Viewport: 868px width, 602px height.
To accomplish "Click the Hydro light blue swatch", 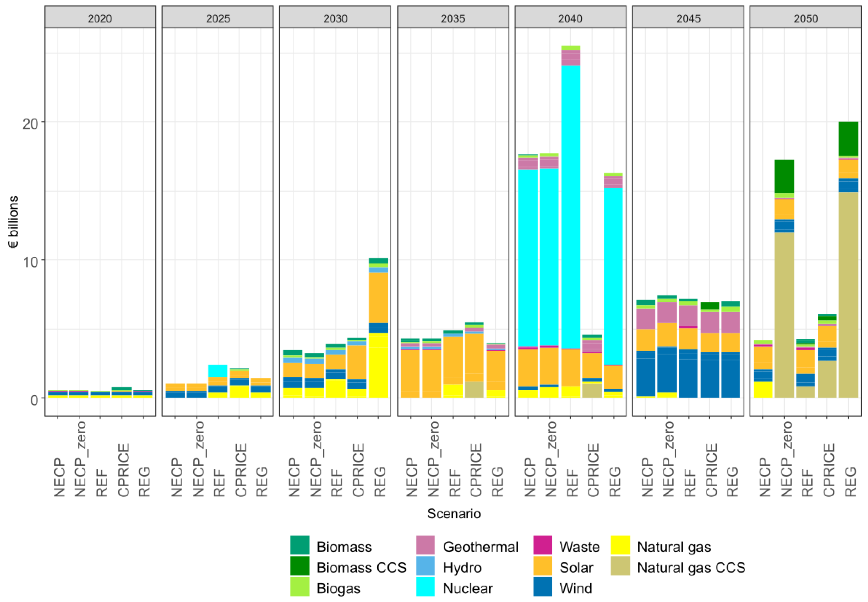I will coord(425,566).
